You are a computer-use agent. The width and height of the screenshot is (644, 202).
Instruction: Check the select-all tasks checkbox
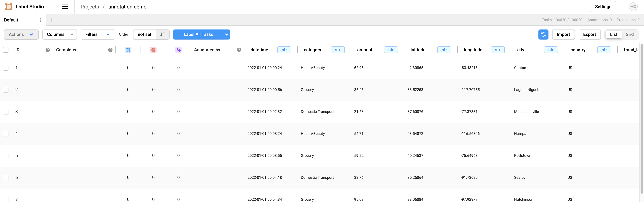5,50
